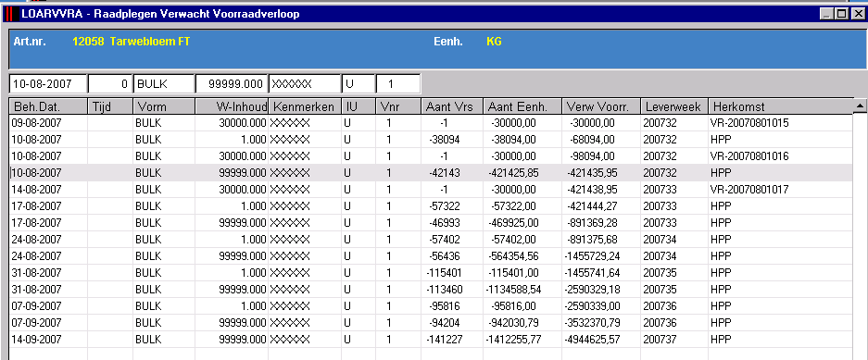Click the value -564354,56
The image size is (868, 360).
pos(513,256)
